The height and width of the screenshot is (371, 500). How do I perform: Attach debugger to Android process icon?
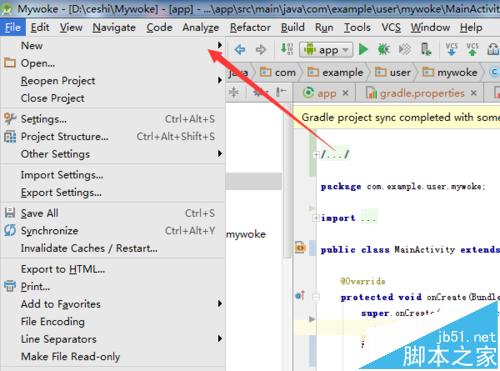(426, 49)
